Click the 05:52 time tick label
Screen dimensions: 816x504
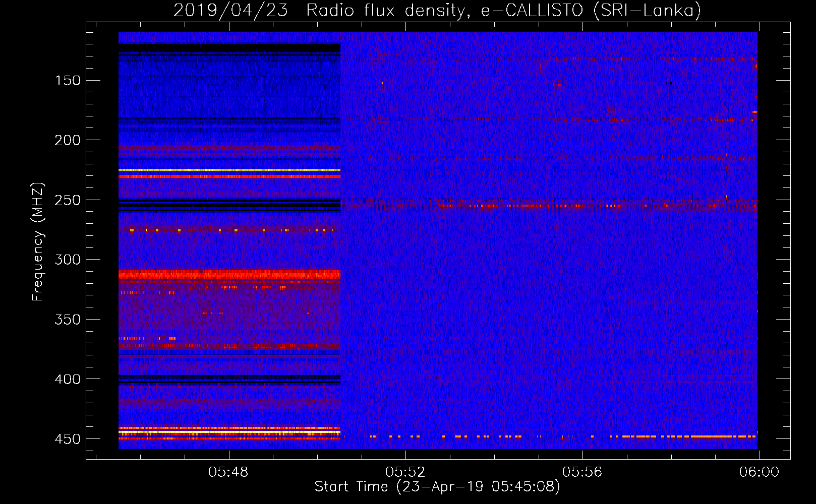click(405, 472)
